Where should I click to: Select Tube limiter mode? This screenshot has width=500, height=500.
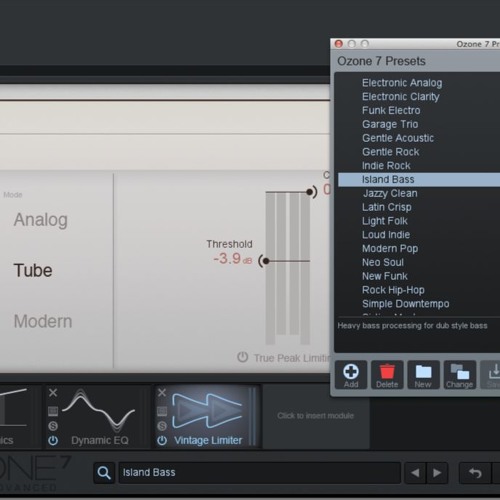click(x=33, y=270)
